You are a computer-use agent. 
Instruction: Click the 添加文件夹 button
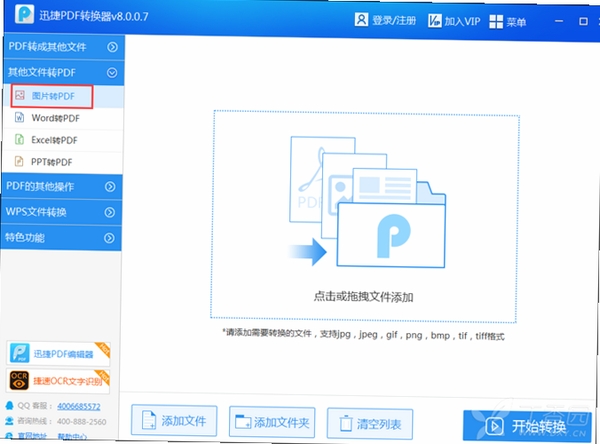tap(272, 423)
